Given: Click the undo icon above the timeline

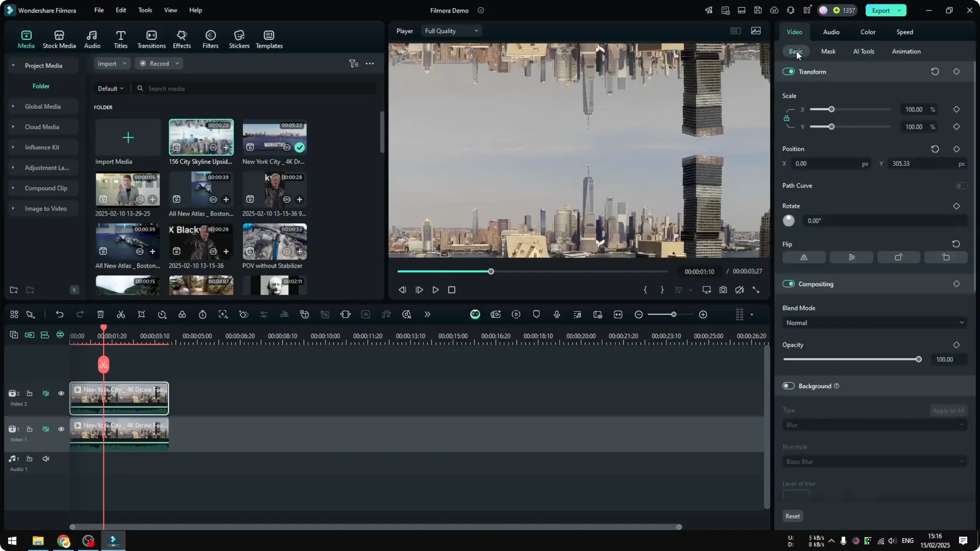Looking at the screenshot, I should (x=60, y=314).
